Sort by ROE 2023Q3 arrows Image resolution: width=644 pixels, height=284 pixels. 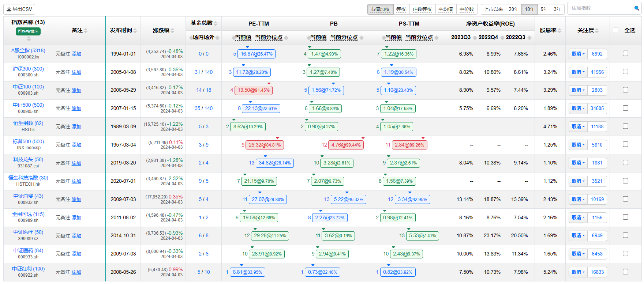[475, 38]
